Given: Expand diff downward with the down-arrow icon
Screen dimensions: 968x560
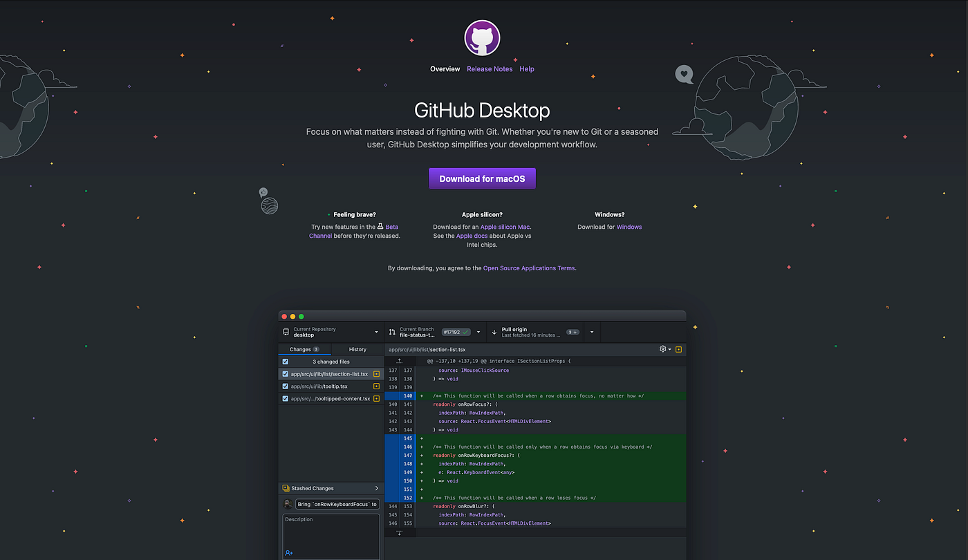Looking at the screenshot, I should click(x=400, y=533).
